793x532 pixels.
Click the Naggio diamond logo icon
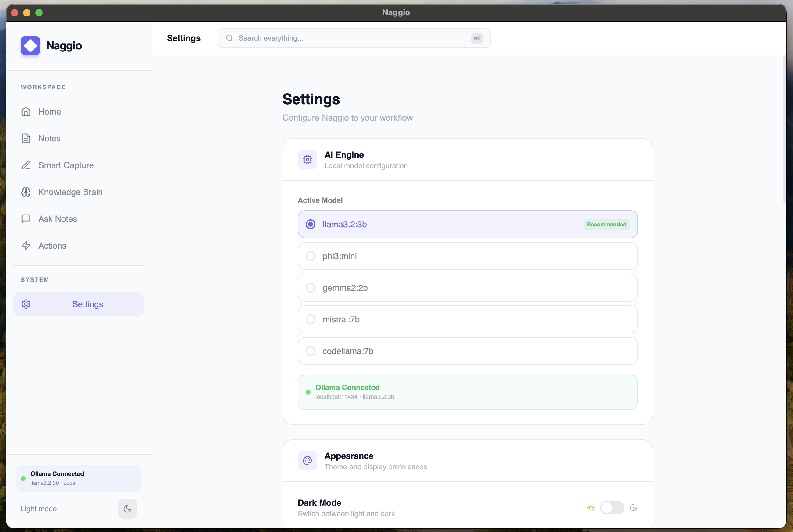[30, 45]
